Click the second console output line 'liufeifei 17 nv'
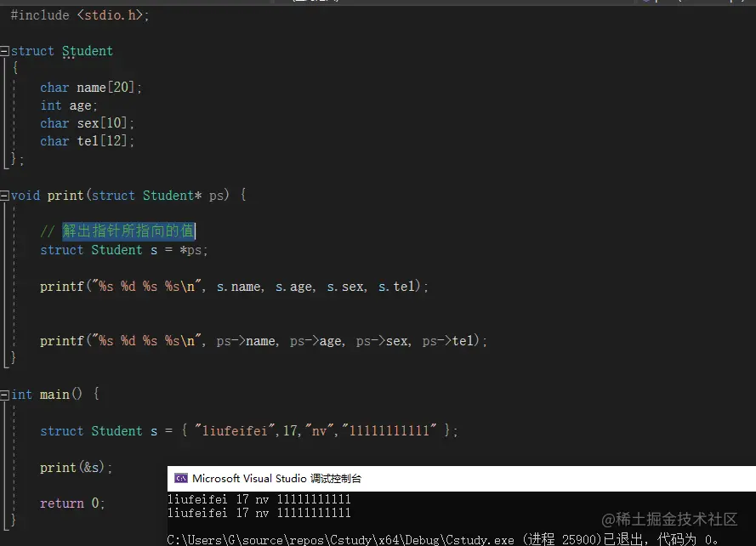This screenshot has width=756, height=546. [259, 513]
